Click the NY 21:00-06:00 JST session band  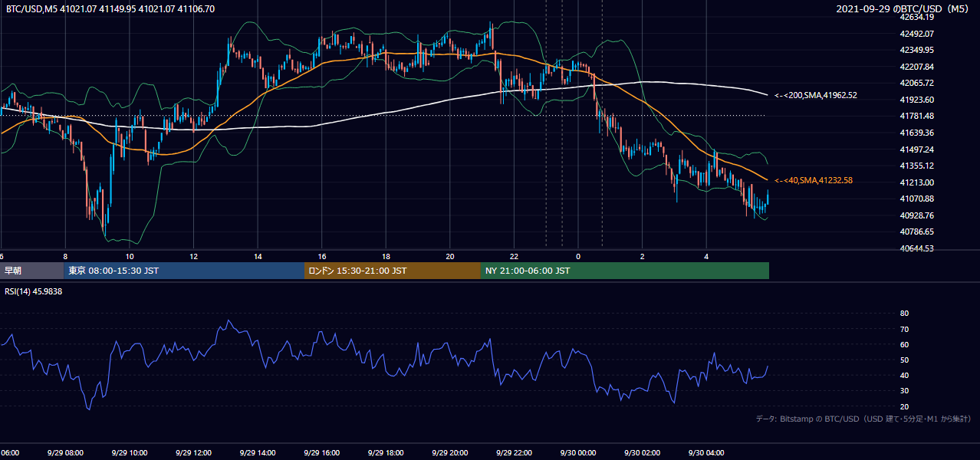625,271
